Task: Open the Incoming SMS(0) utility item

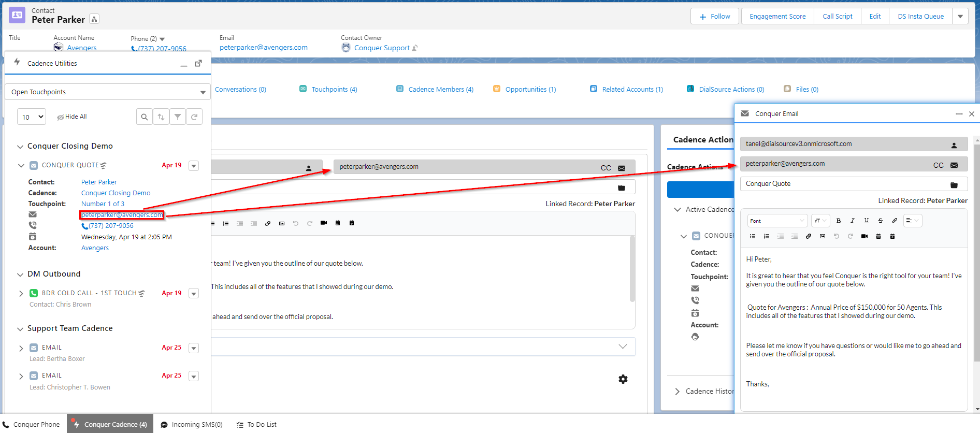Action: pos(191,424)
